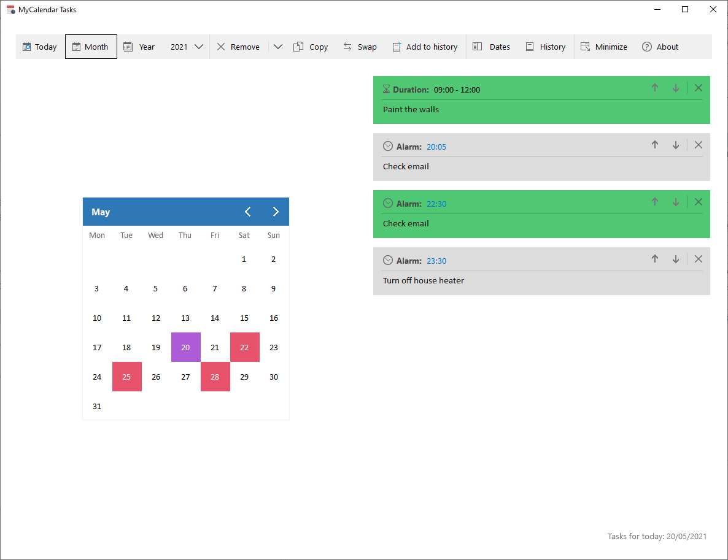The image size is (728, 560).
Task: Open the About dialog
Action: [660, 47]
